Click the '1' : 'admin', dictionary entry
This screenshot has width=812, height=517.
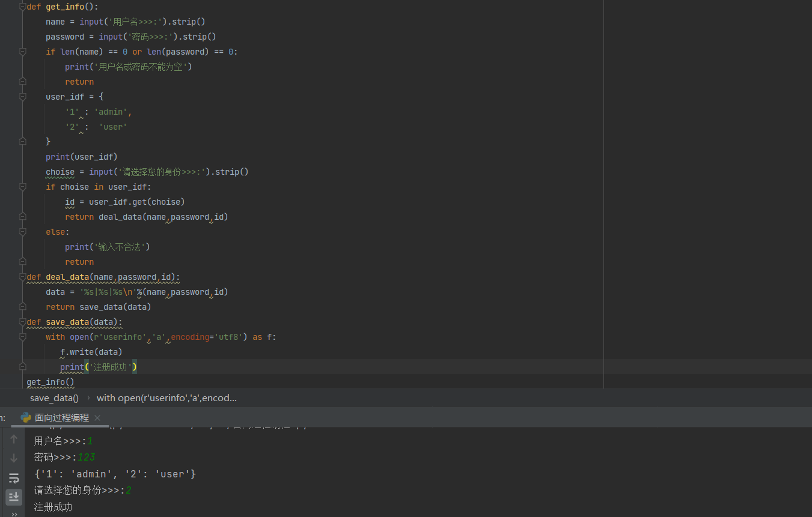pos(99,112)
